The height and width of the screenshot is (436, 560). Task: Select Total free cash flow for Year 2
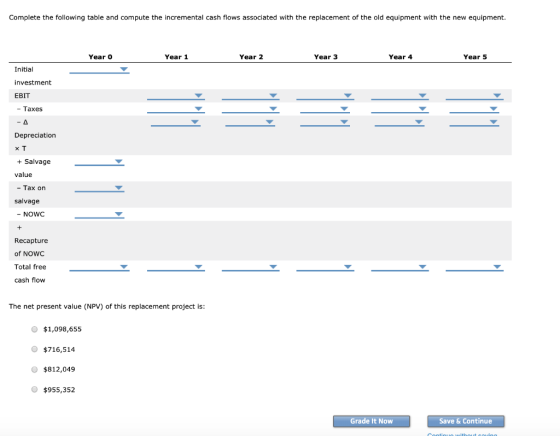(250, 267)
